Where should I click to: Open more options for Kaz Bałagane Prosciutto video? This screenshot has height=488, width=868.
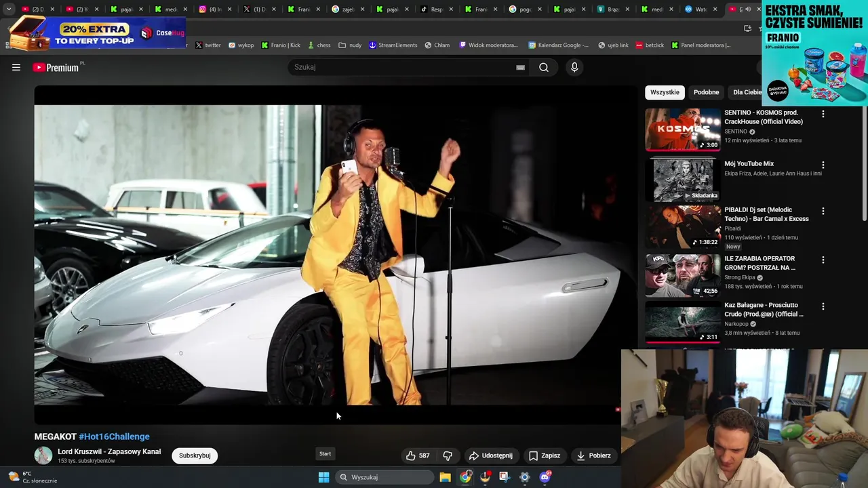823,306
